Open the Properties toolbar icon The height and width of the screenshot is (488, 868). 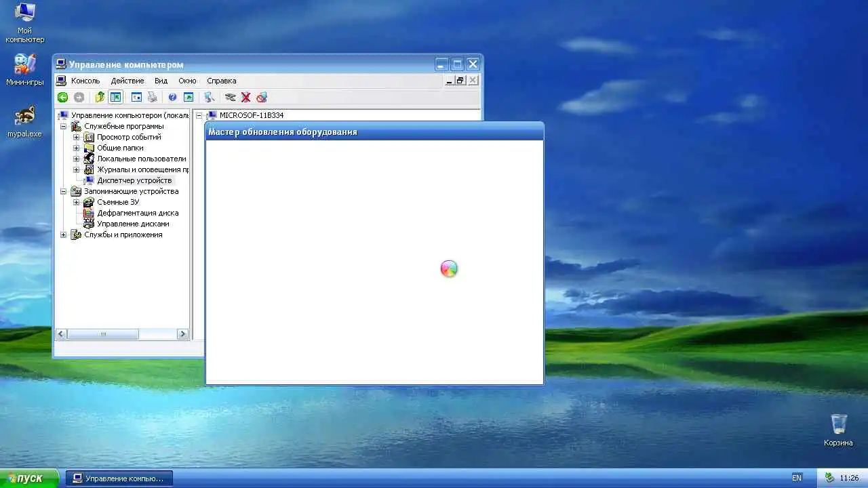point(136,98)
